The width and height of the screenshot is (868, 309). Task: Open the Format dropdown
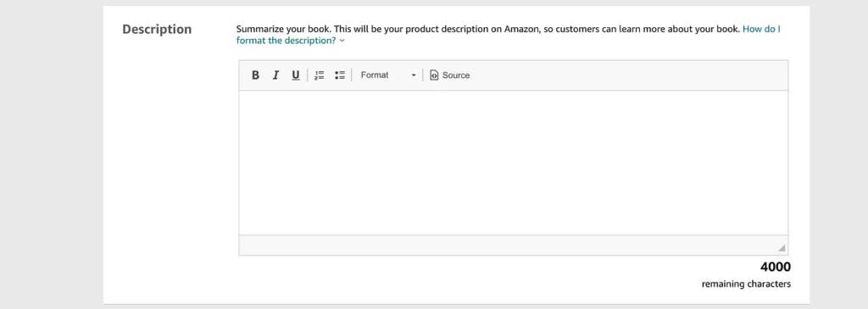click(x=387, y=75)
